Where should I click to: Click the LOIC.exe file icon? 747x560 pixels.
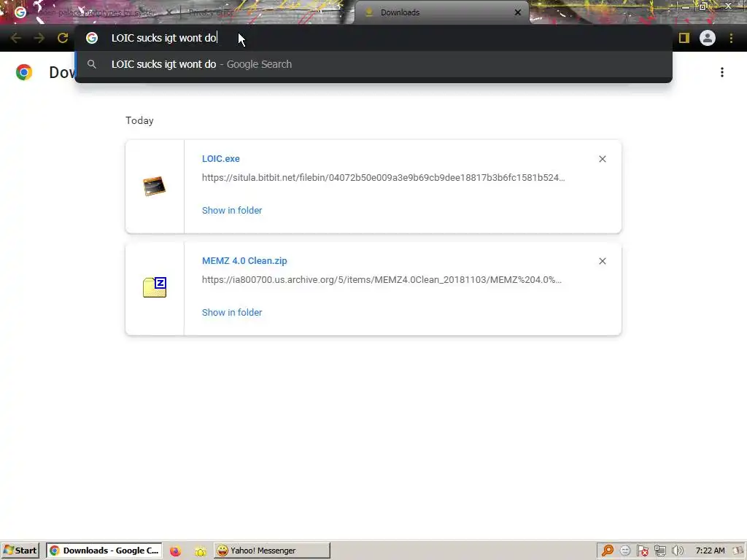(155, 186)
